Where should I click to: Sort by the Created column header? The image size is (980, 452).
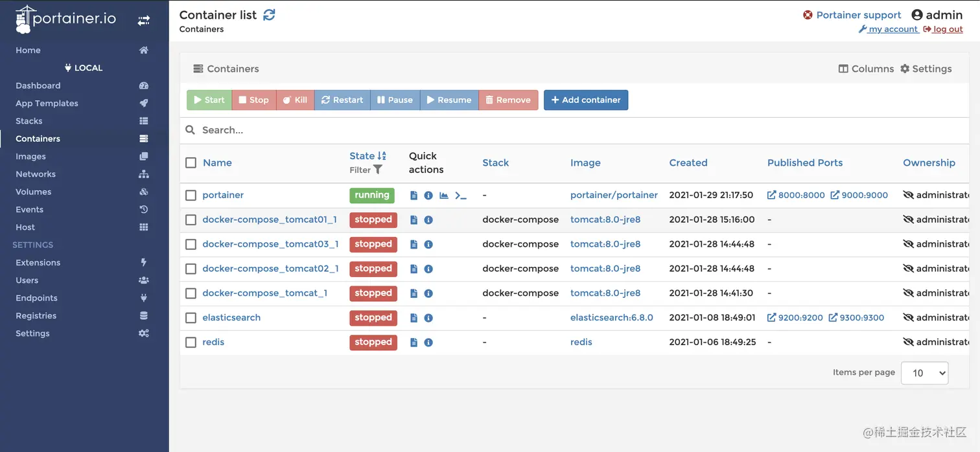pyautogui.click(x=688, y=163)
